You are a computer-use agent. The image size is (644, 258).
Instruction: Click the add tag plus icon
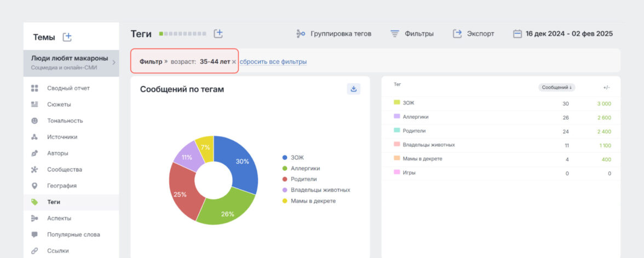[218, 33]
